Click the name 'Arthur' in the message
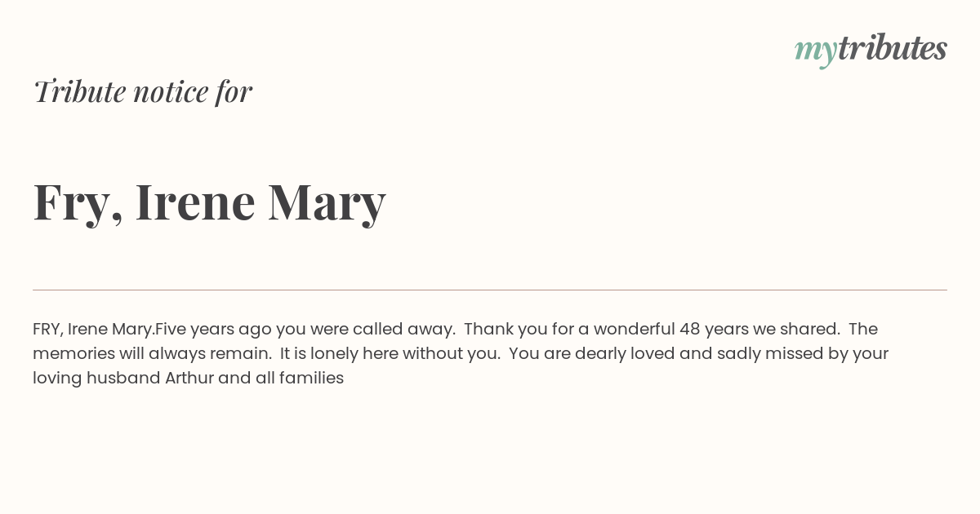 pos(189,379)
